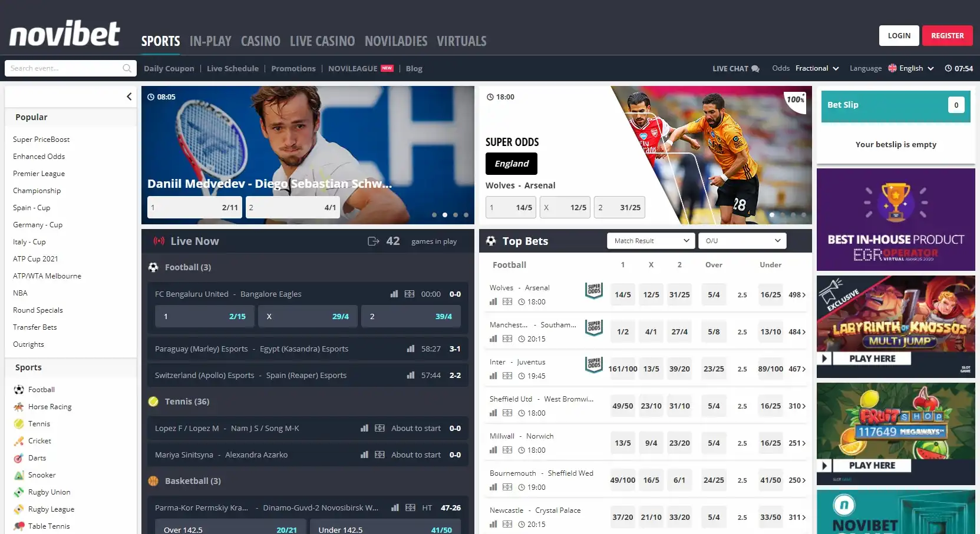Select Table Tennis icon in Sports list
Image resolution: width=980 pixels, height=534 pixels.
pos(19,526)
